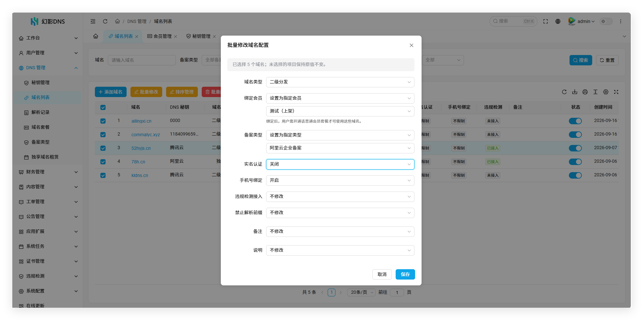644x320 pixels.
Task: Expand the 财务管理 sidebar menu
Action: [x=48, y=172]
